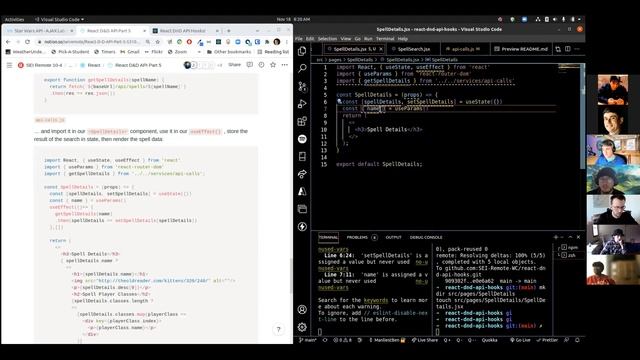Open the browser's three-dot menu
Viewport: 640px width, 360px height.
[x=287, y=42]
